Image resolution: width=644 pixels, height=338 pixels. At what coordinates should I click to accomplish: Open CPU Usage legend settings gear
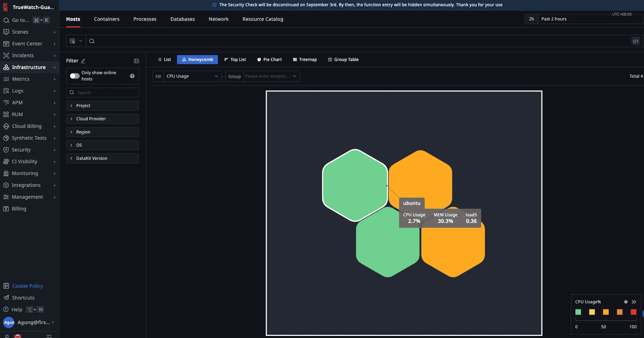click(x=626, y=302)
